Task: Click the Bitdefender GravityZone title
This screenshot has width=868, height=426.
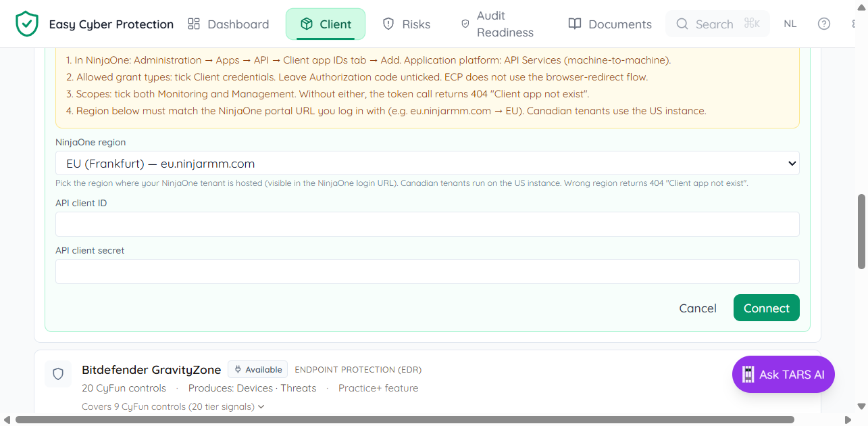Action: (151, 370)
